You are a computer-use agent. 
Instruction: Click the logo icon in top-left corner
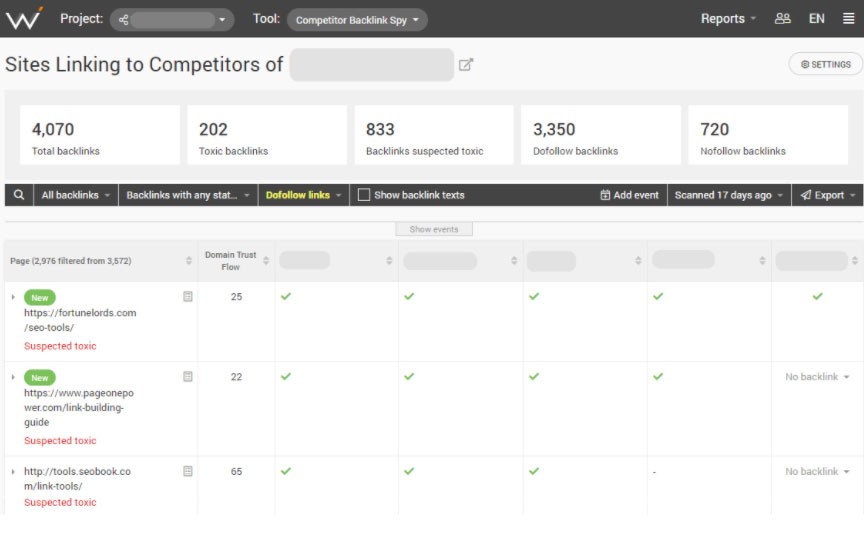(24, 19)
